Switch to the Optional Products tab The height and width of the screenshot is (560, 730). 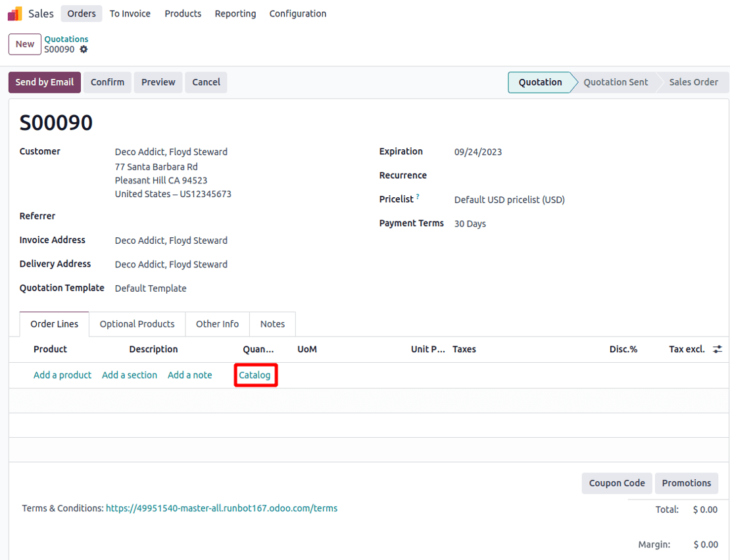[x=137, y=324]
